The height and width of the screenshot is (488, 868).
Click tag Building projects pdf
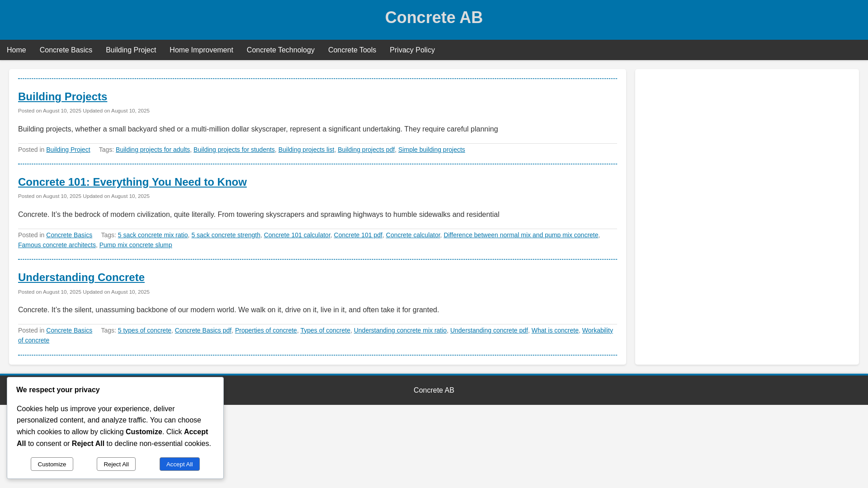pos(366,150)
